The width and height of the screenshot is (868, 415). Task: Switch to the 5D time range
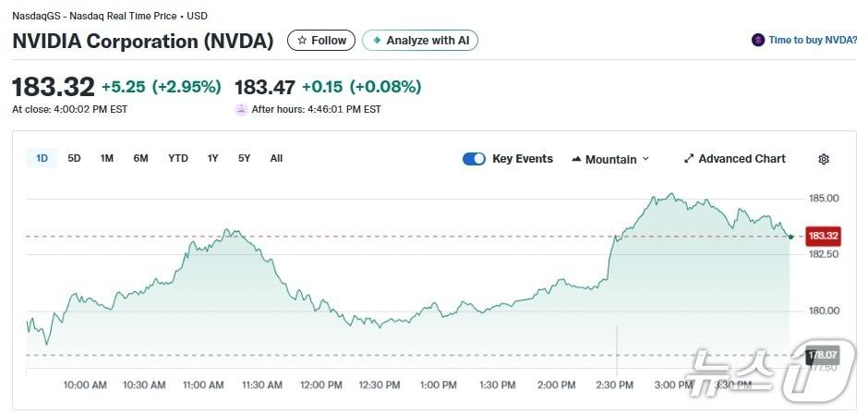pyautogui.click(x=74, y=158)
